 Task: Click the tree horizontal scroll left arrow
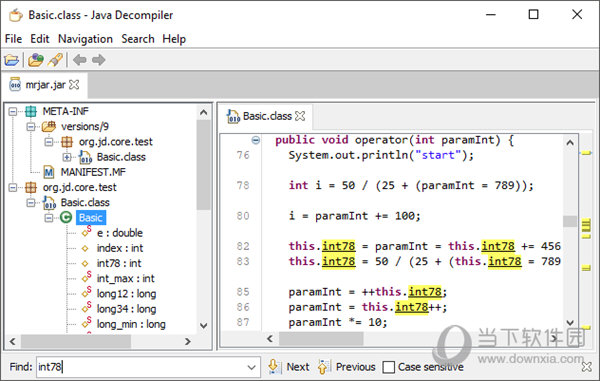pos(13,341)
